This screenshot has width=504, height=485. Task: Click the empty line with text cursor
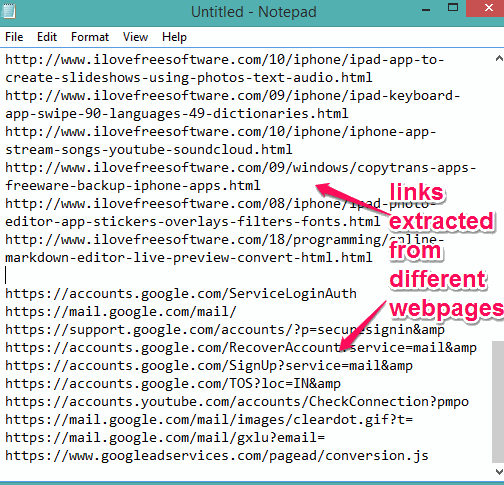click(247, 276)
